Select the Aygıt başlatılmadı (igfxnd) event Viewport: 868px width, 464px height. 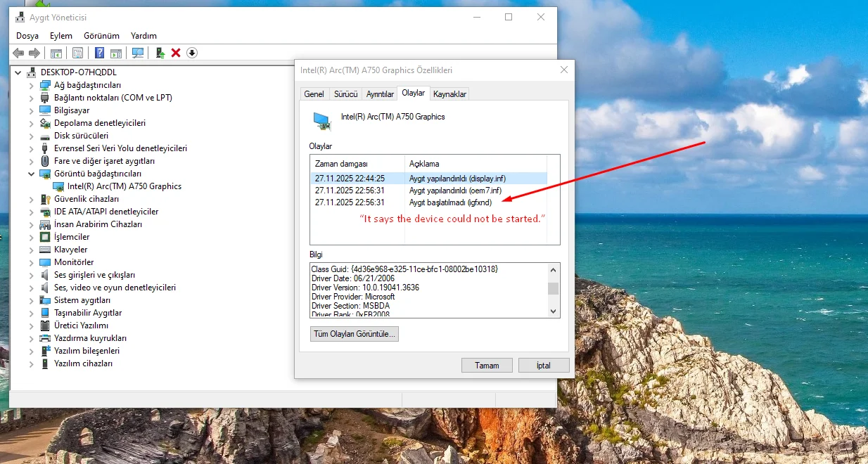click(450, 202)
